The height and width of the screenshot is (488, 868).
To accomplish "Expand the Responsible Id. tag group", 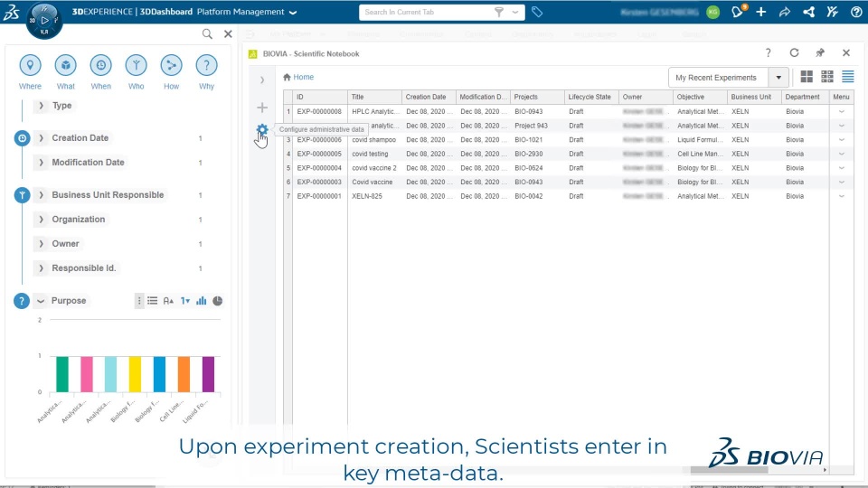I will [41, 267].
